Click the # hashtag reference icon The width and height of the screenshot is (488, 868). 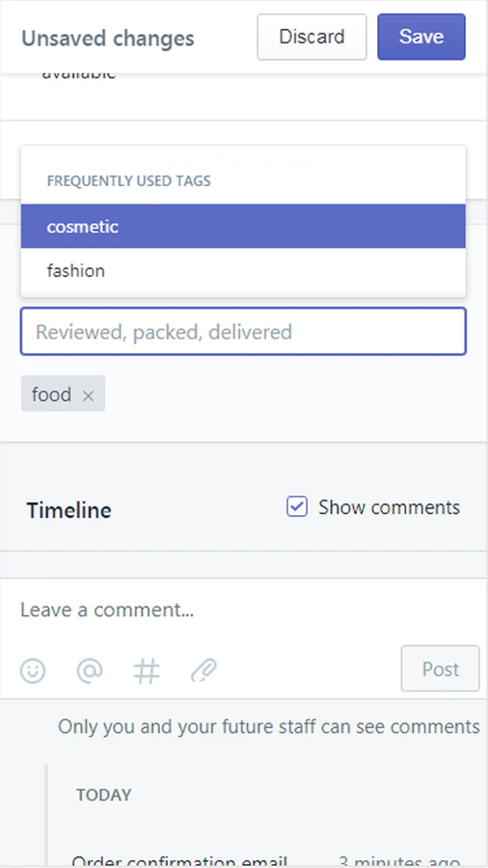pyautogui.click(x=147, y=670)
